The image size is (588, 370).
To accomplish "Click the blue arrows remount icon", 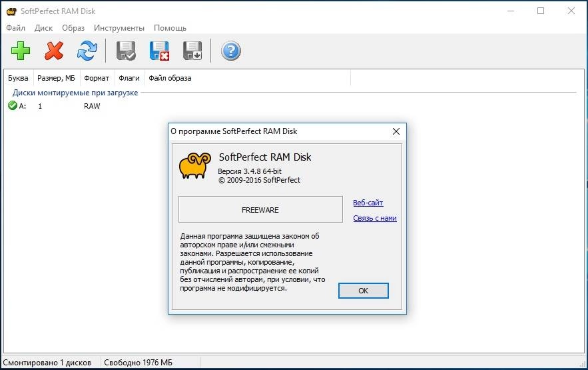I will (87, 51).
